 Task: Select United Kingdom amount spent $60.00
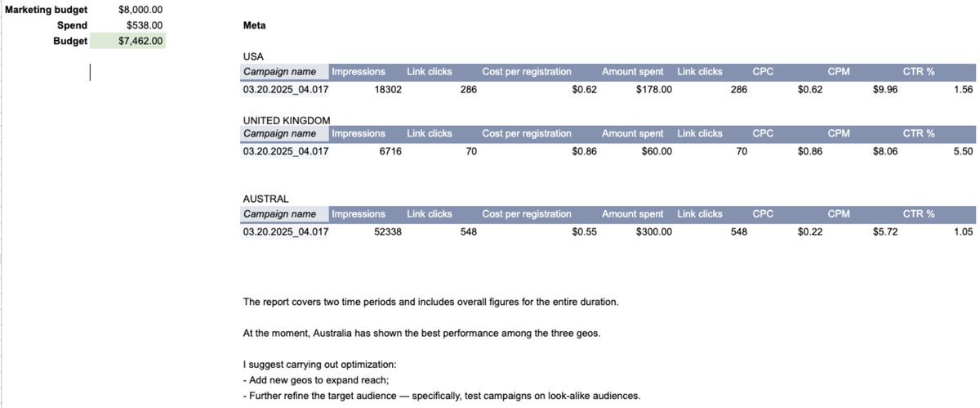click(x=657, y=150)
